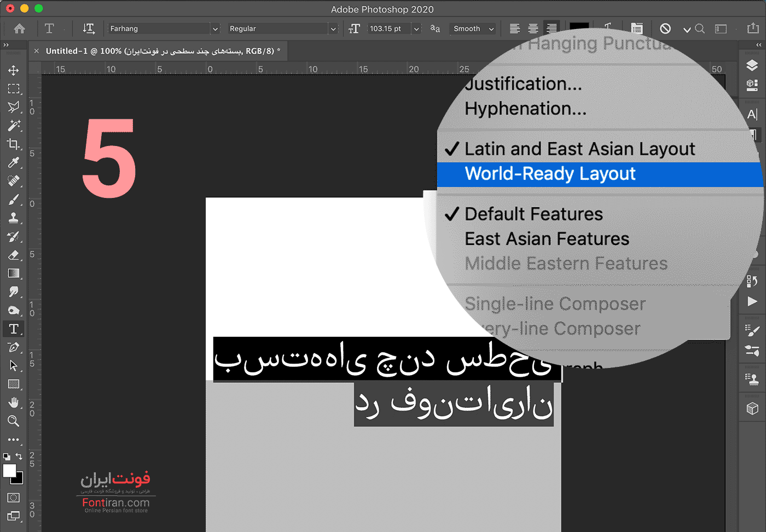Click Hyphenation... in the menu
The image size is (766, 532).
click(x=525, y=109)
